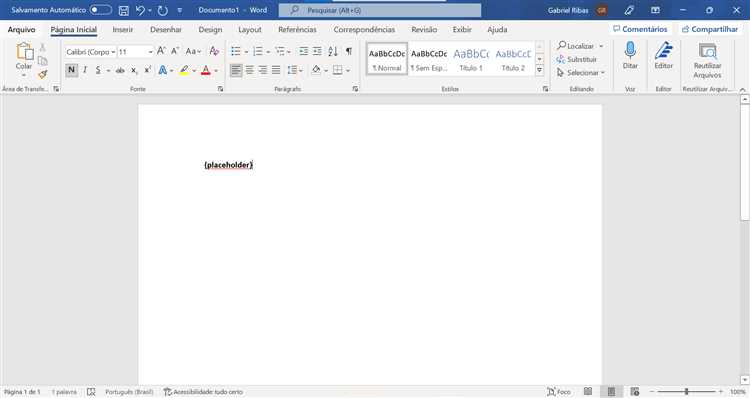Apply subscript formatting
The height and width of the screenshot is (398, 750).
(x=134, y=70)
